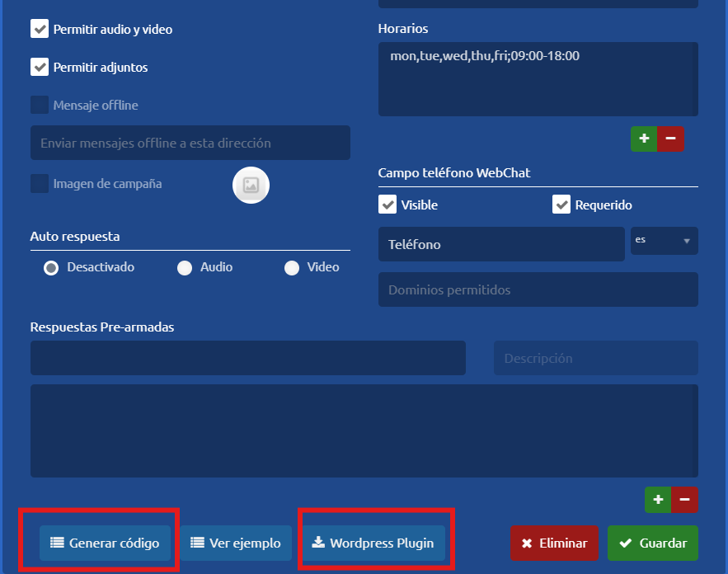Remove a Respuestas Pre-armadas entry

[684, 500]
